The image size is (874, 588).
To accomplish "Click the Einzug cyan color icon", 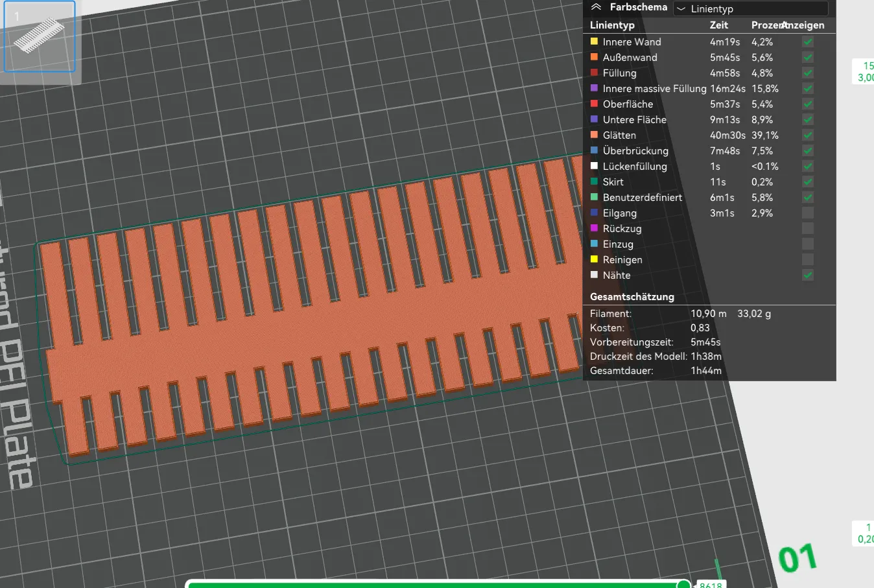I will (594, 244).
